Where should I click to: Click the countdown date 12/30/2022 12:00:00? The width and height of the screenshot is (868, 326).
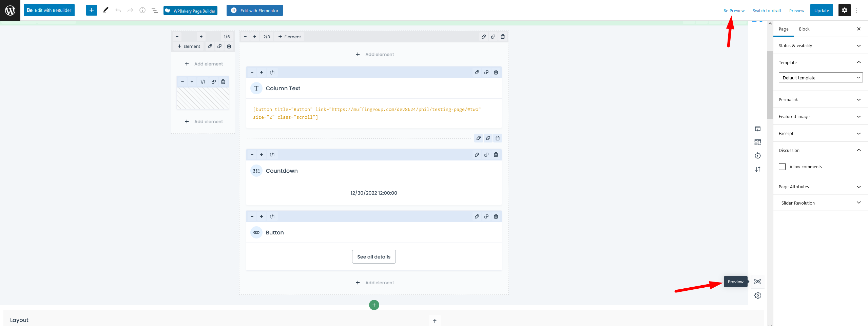(x=374, y=193)
